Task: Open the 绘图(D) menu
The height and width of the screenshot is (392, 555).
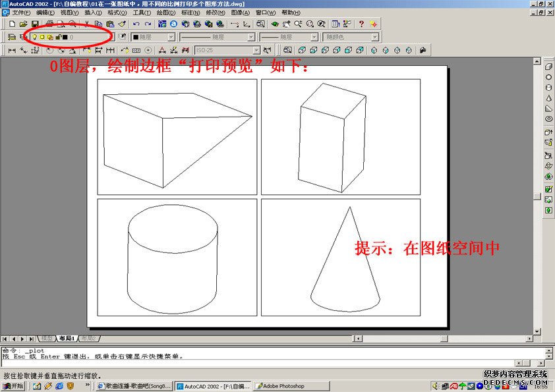Action: 165,13
